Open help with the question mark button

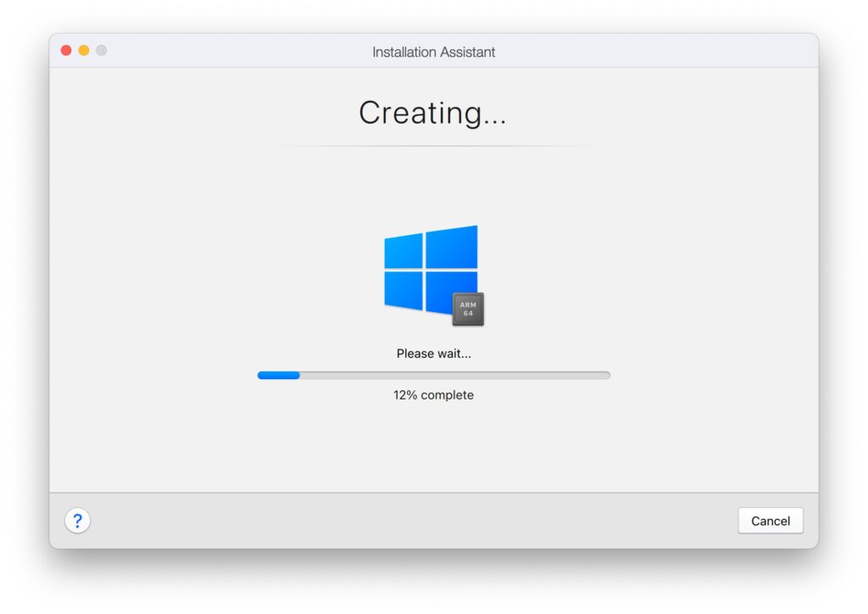(77, 521)
